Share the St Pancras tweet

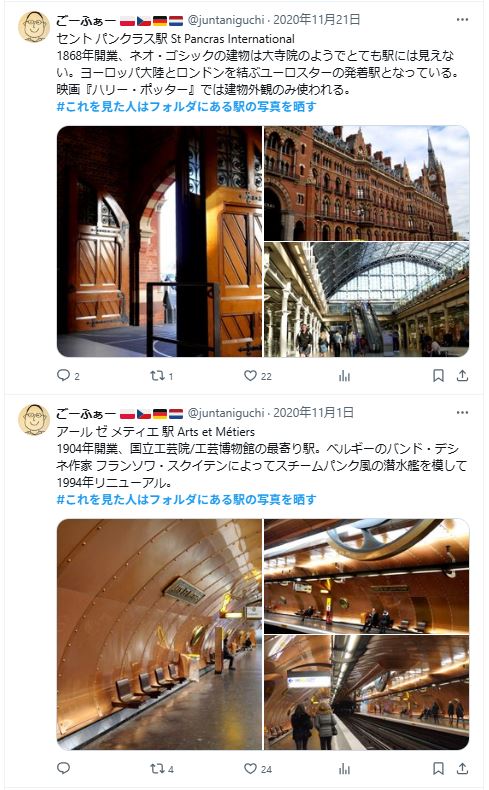(462, 375)
